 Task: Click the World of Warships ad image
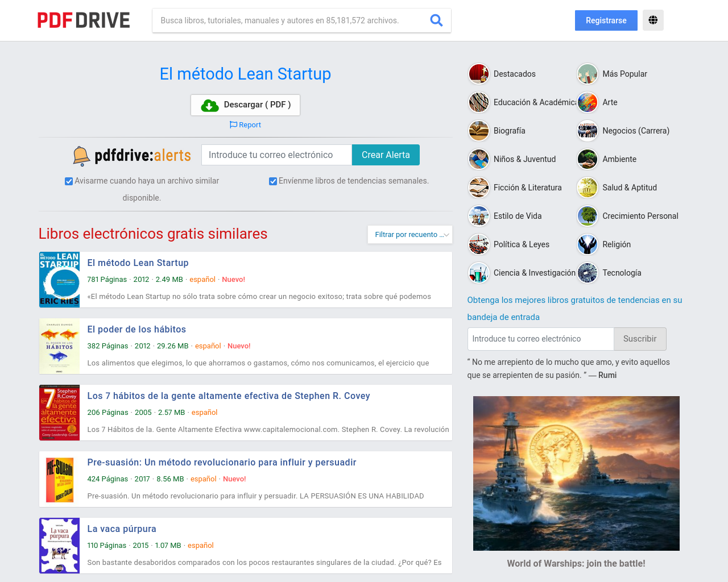click(576, 473)
